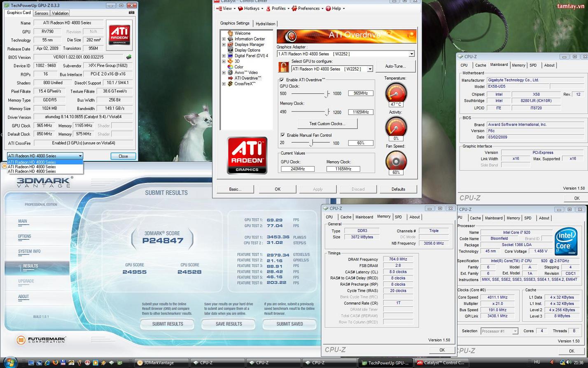Click the large ATI Radeon Graphics logo in Catalyst
This screenshot has height=368, width=588.
click(247, 155)
